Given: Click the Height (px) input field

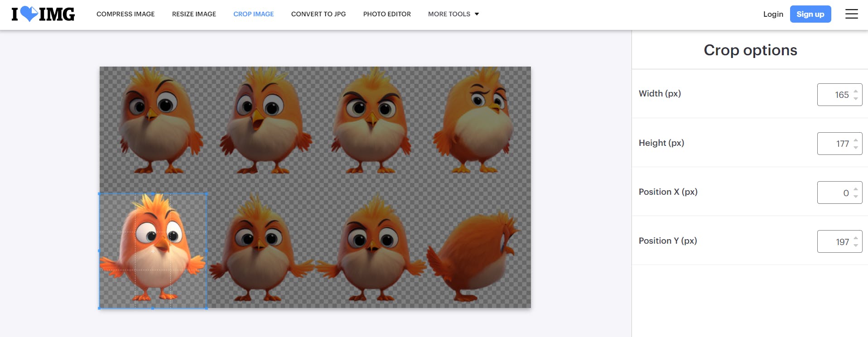Looking at the screenshot, I should (x=839, y=144).
